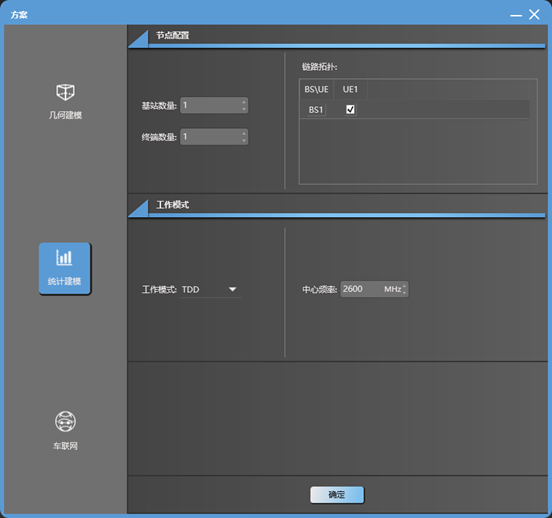Open the 几何建模 geometric modeling icon
This screenshot has height=518, width=552.
click(x=65, y=92)
